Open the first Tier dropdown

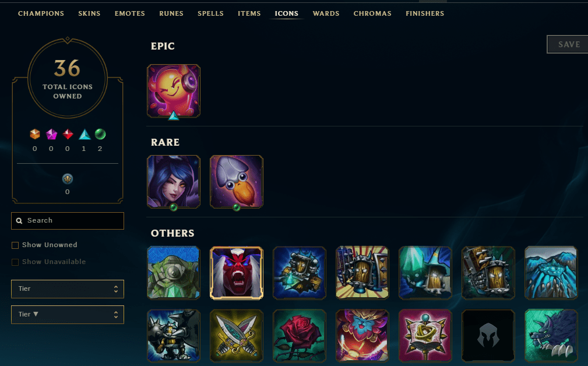tap(68, 288)
